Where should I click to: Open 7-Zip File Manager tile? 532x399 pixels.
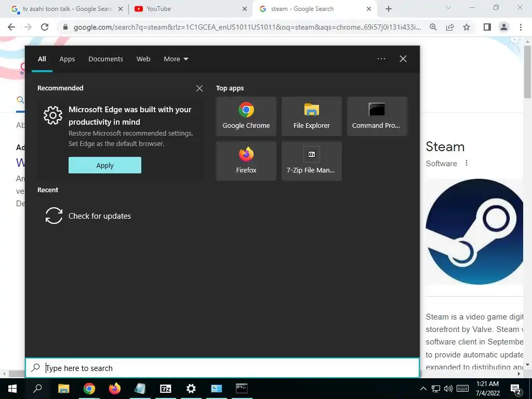tap(312, 161)
